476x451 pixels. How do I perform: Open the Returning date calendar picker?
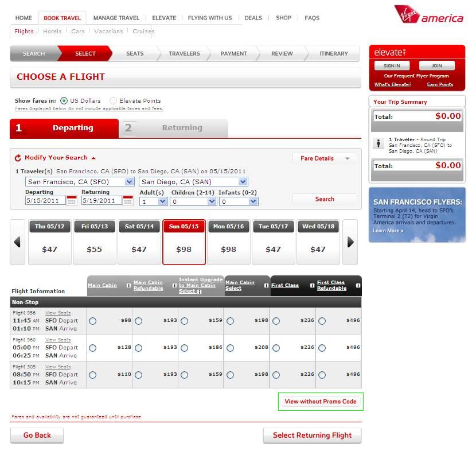128,200
